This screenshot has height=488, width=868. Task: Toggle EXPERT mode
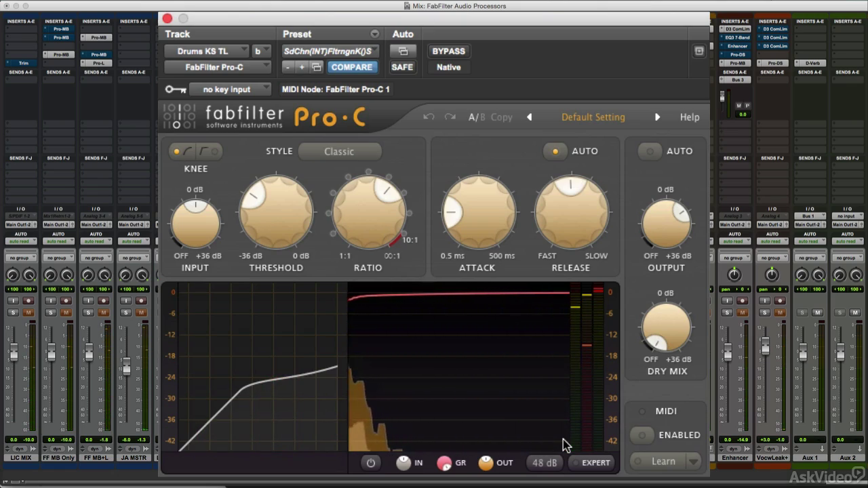tap(591, 463)
